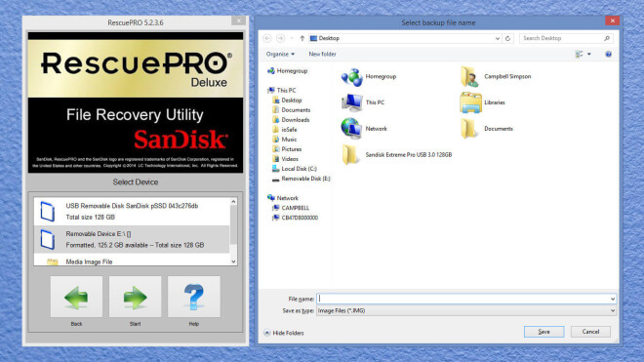This screenshot has width=644, height=362.
Task: Expand the File name history dropdown
Action: click(613, 299)
